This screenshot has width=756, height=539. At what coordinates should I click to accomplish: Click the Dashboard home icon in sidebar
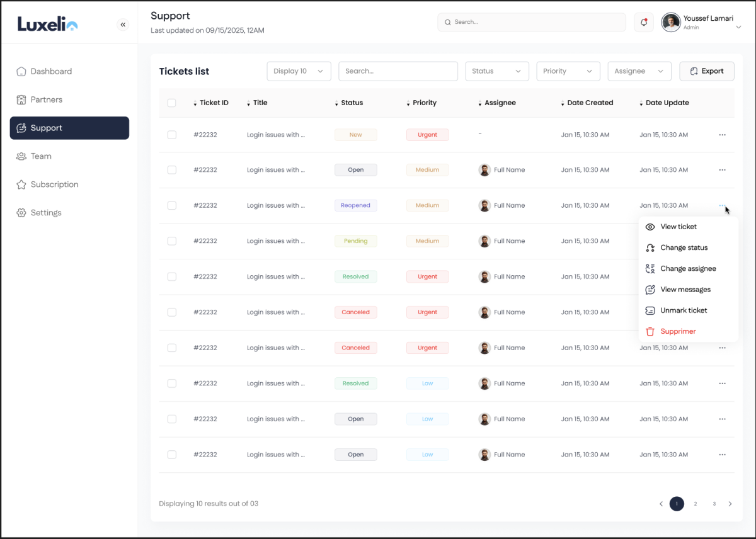21,71
